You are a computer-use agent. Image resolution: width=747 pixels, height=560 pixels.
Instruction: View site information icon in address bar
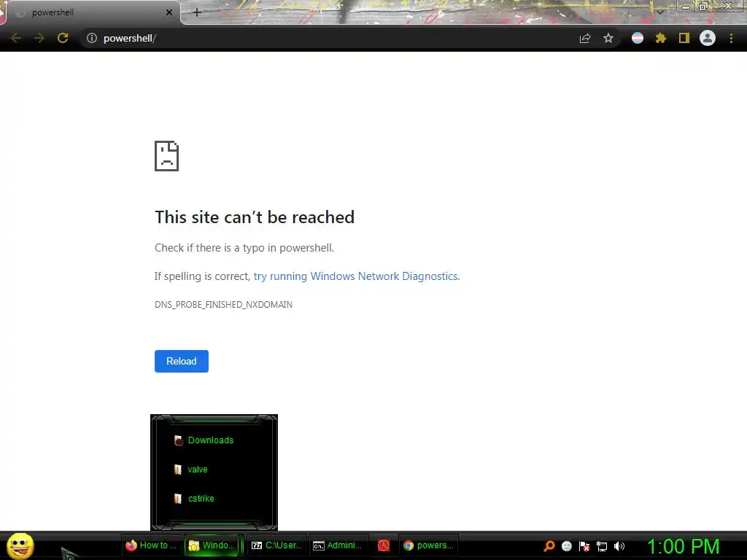click(x=91, y=38)
